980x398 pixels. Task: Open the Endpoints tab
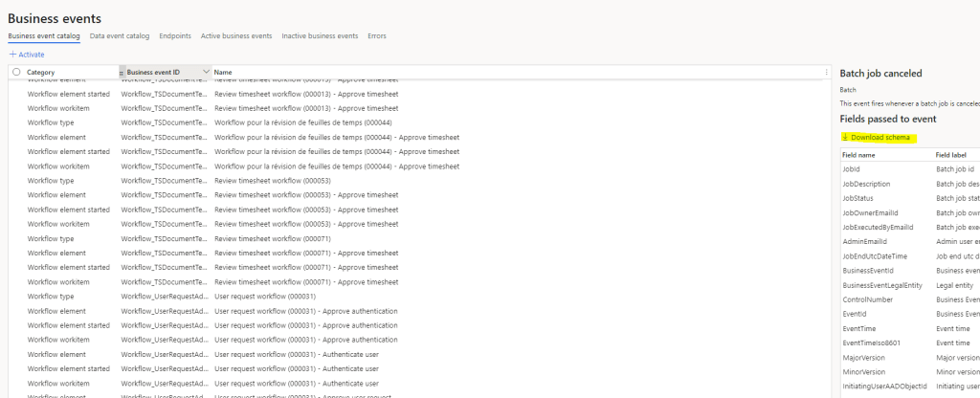pos(174,35)
